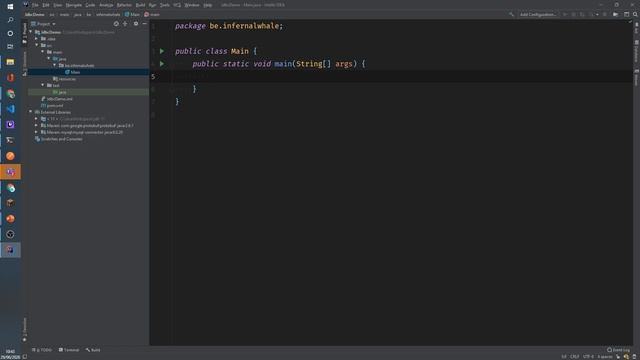
Task: Click the code inspection checkmark in editor corner
Action: point(631,22)
